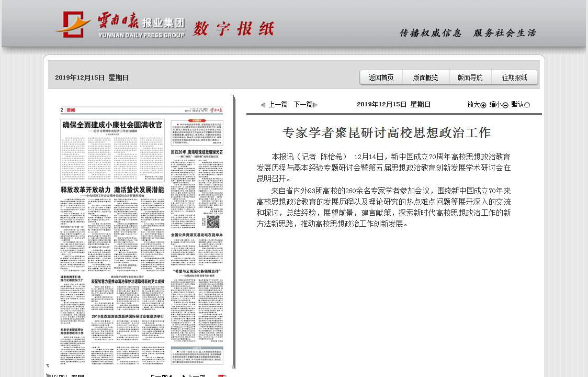Open the 版面导航 page navigation menu
The width and height of the screenshot is (588, 377).
[x=470, y=77]
